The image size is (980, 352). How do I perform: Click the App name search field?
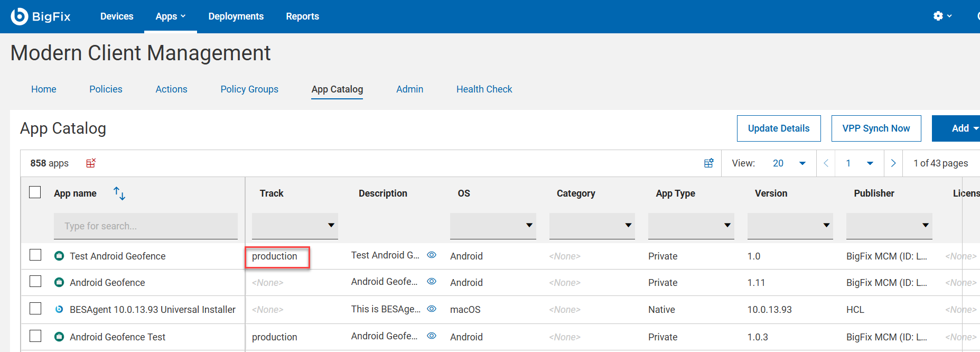(146, 226)
